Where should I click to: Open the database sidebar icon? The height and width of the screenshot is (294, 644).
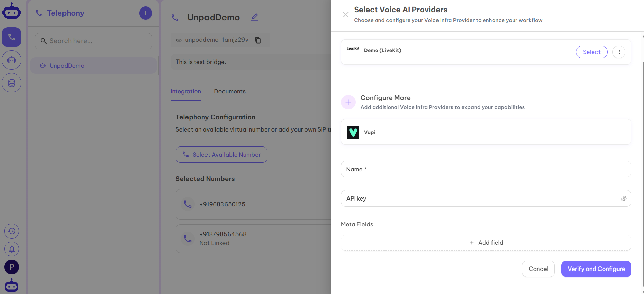tap(12, 83)
